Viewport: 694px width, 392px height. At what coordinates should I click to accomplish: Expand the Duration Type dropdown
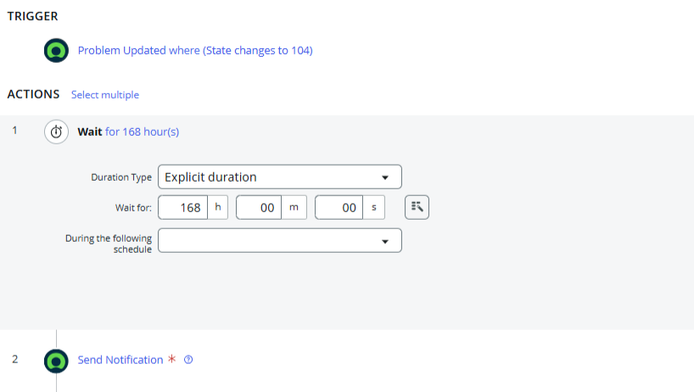280,177
